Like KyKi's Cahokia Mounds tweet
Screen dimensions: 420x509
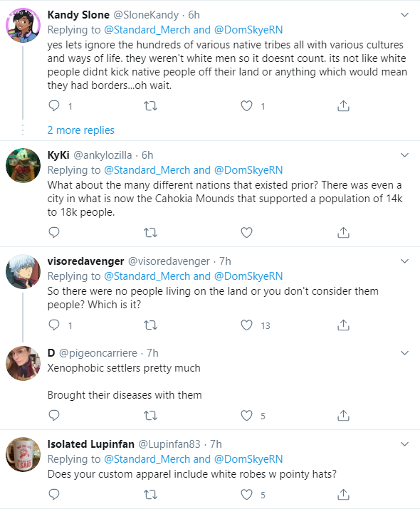tap(246, 232)
